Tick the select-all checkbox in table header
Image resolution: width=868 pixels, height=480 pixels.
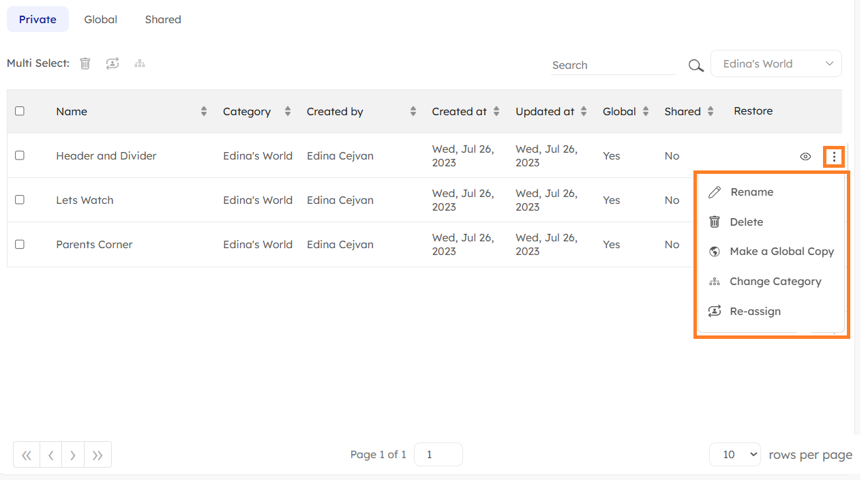[x=20, y=111]
